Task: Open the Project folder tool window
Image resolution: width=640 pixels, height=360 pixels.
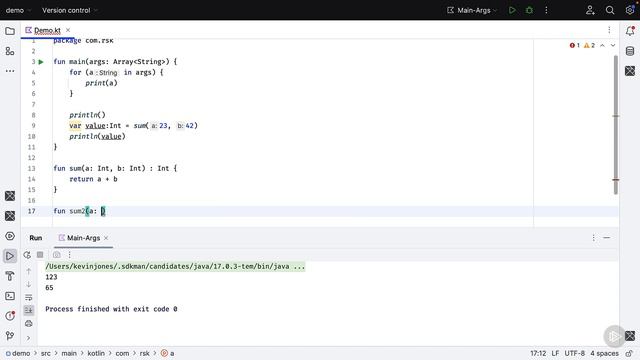Action: (10, 31)
